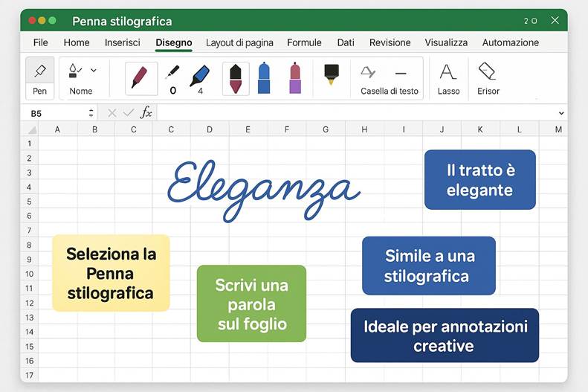Select the pink and purple marker
The width and height of the screenshot is (588, 392).
coord(294,78)
